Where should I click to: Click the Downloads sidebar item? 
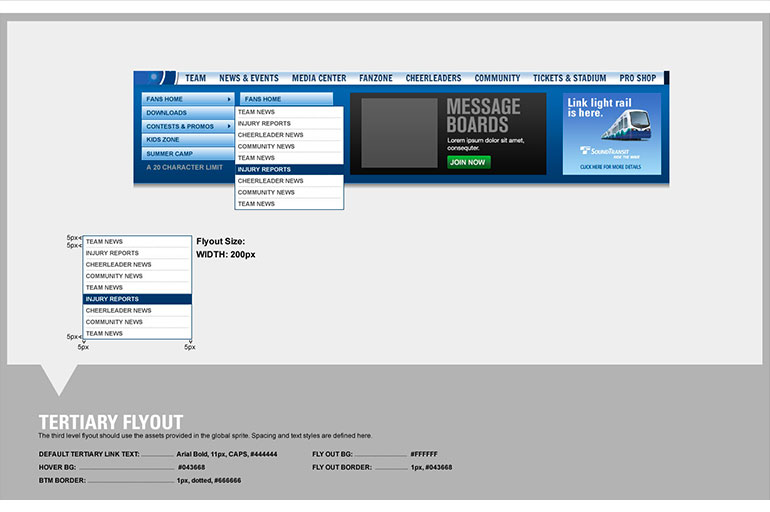[167, 113]
